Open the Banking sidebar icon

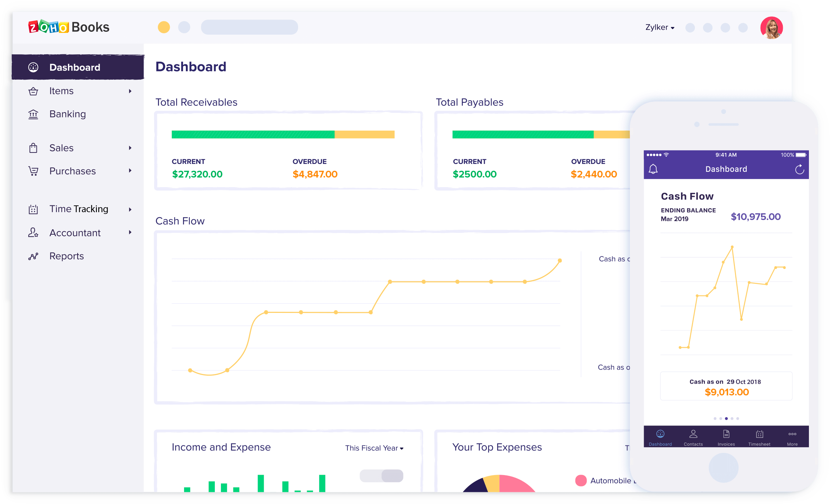(x=33, y=114)
